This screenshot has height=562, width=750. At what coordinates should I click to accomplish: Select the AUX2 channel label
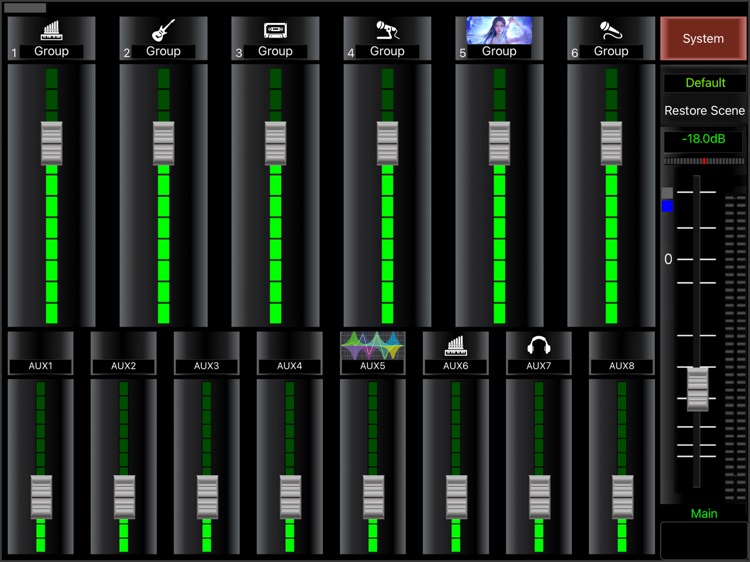coord(123,366)
